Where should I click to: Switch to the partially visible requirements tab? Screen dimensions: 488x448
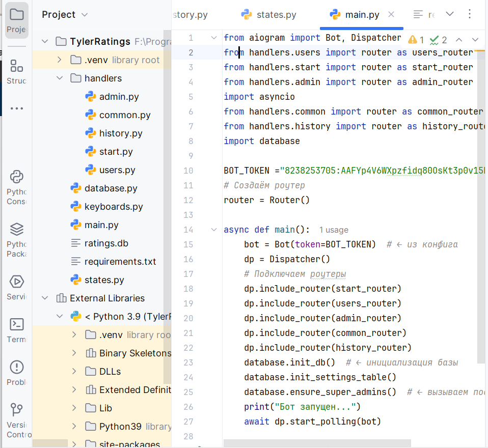424,15
